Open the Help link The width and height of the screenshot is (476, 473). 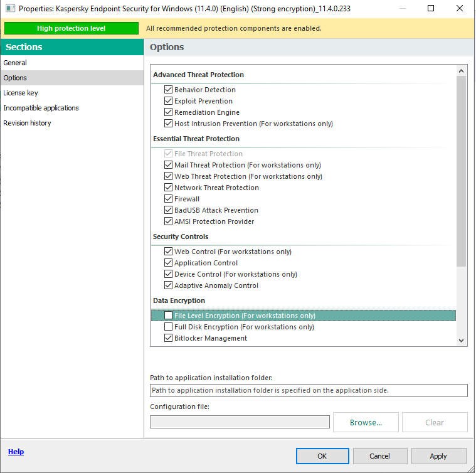coord(16,452)
